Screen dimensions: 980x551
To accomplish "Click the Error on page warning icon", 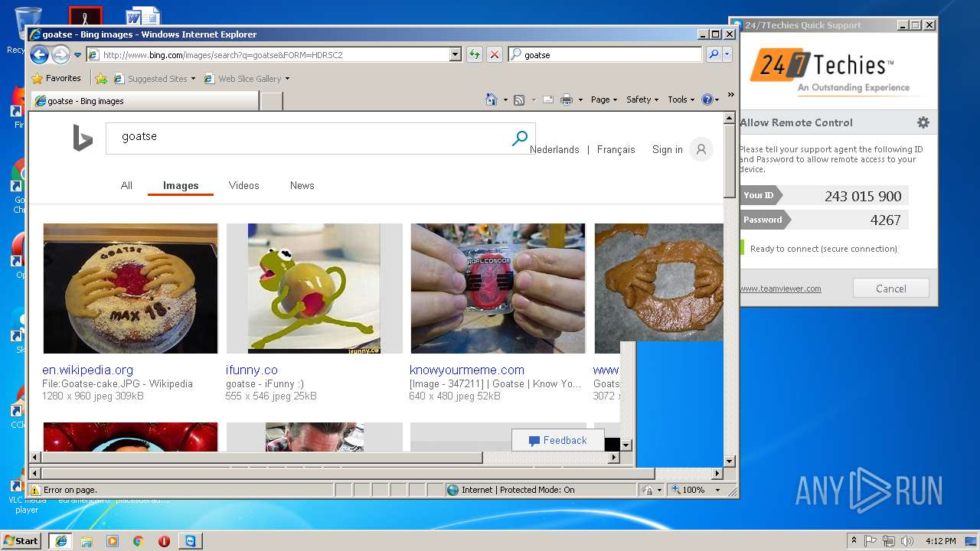I will (x=34, y=490).
